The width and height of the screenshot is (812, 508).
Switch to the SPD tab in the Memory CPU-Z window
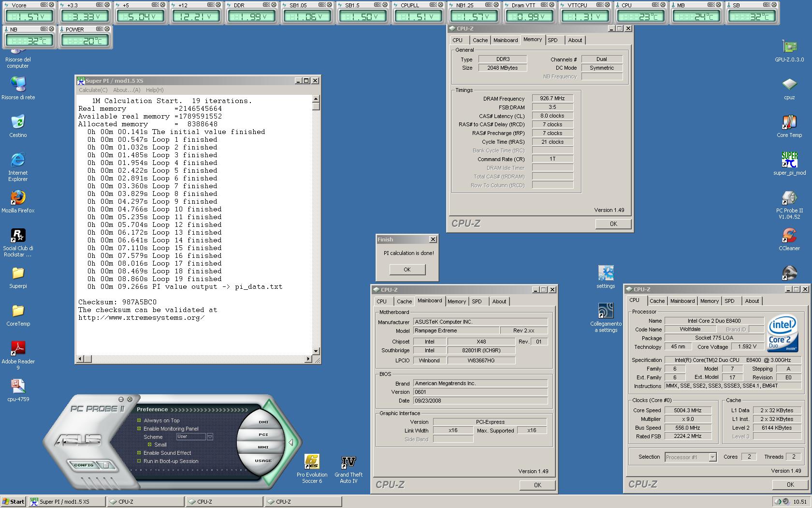point(553,40)
